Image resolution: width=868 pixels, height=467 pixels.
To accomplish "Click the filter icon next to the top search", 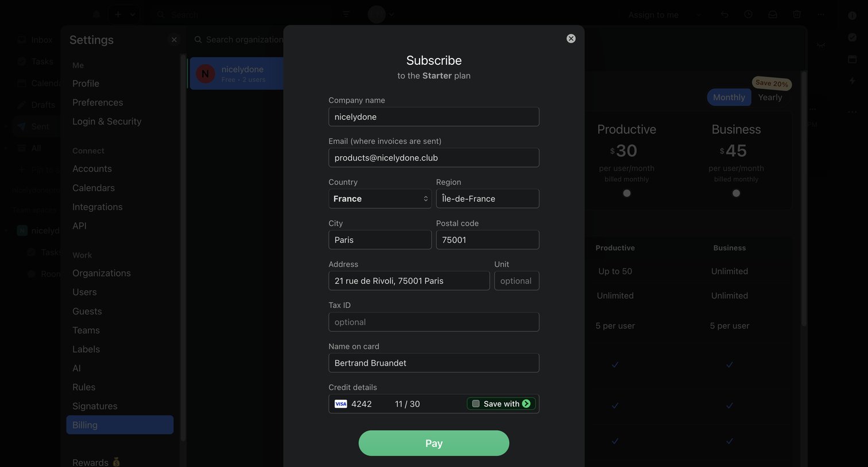I will 346,14.
